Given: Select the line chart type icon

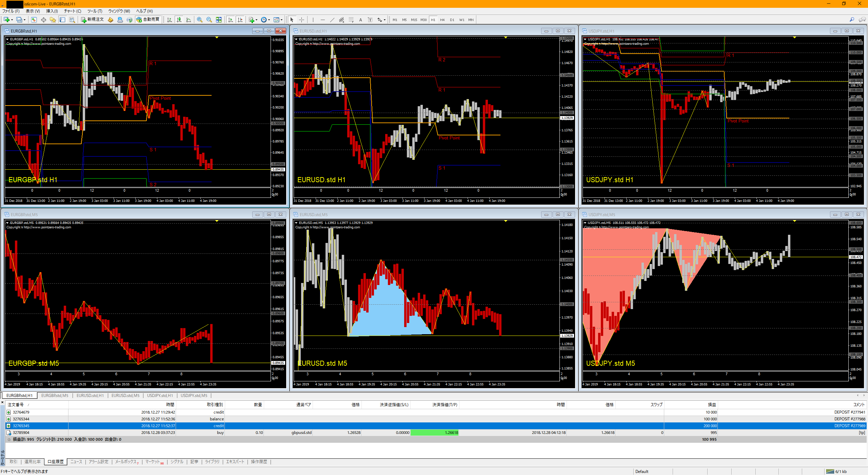Looking at the screenshot, I should (189, 20).
